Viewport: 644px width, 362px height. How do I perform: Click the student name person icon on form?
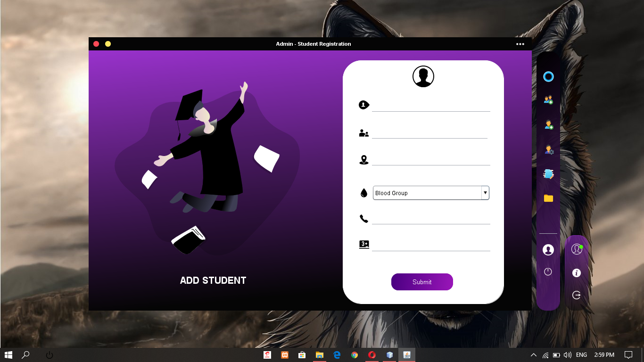(363, 105)
